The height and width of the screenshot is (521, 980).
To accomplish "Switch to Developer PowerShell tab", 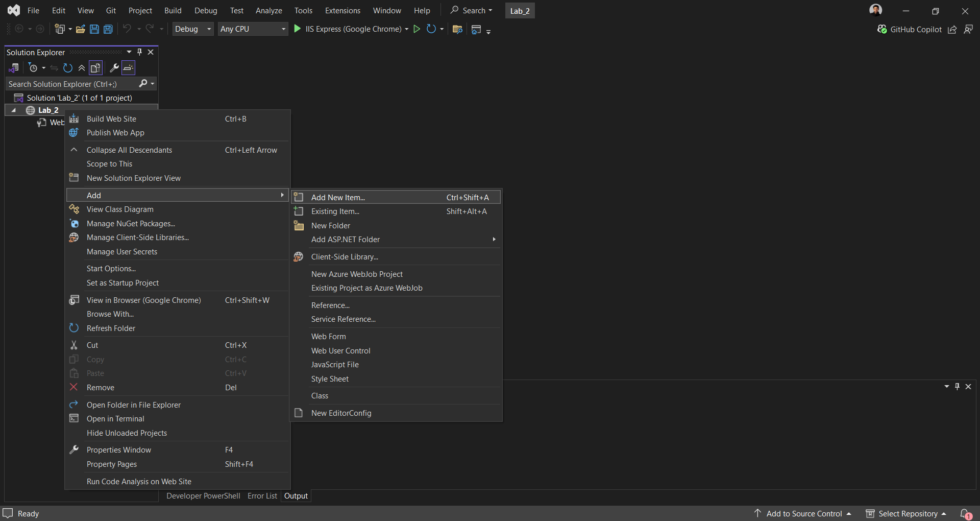I will 203,496.
